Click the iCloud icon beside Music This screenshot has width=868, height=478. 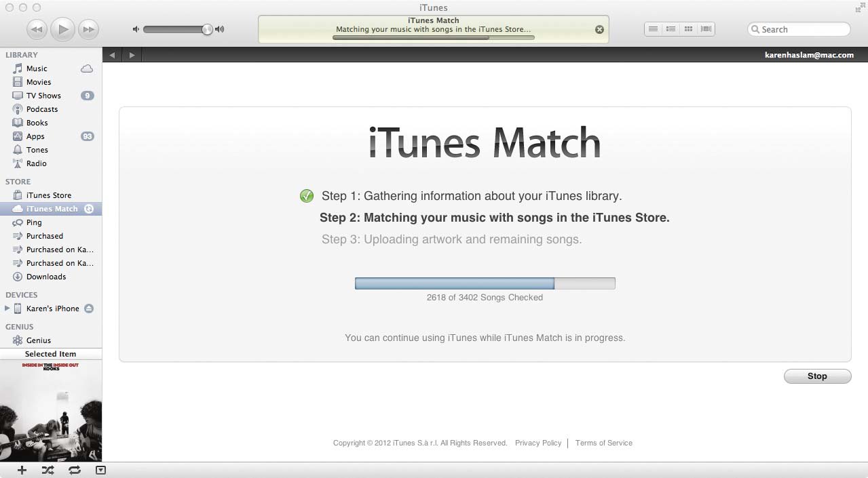point(87,68)
